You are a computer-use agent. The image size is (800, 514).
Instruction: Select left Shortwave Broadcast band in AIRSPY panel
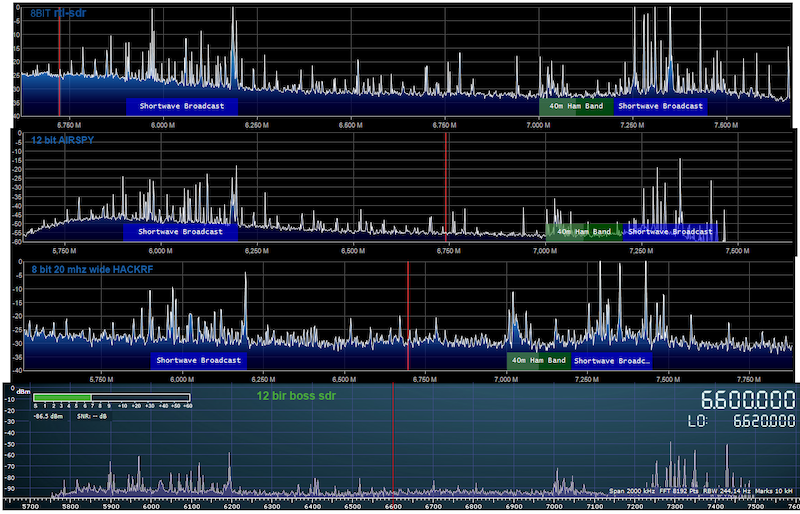coord(180,231)
